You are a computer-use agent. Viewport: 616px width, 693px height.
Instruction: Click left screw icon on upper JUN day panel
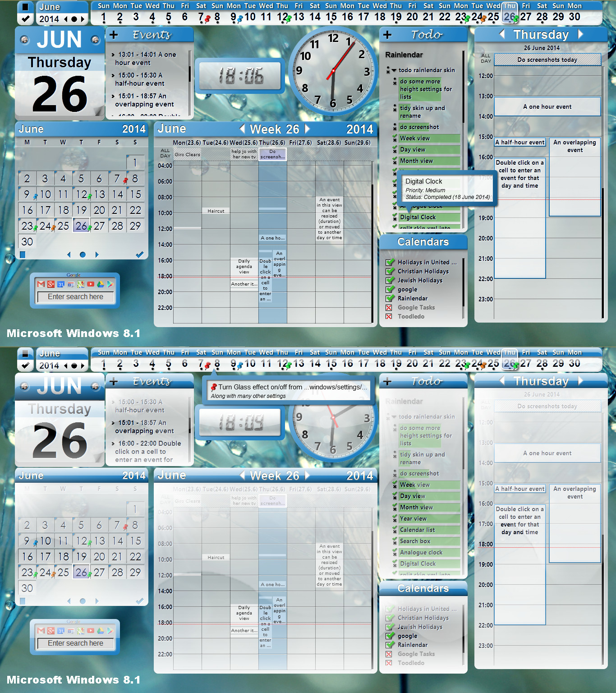click(24, 40)
